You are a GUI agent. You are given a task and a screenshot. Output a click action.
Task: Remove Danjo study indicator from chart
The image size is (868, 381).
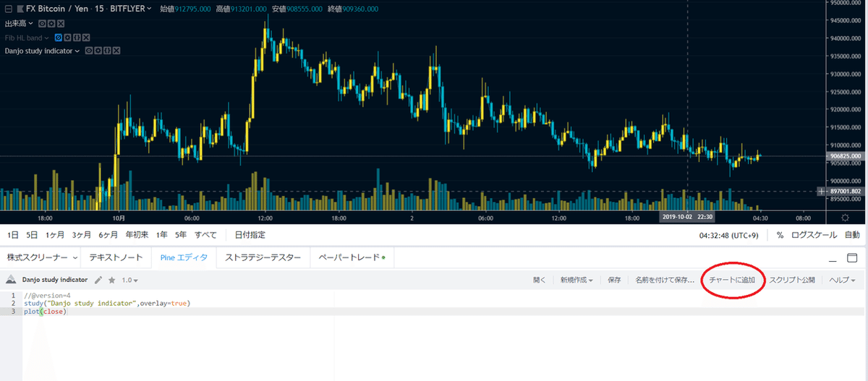pos(116,51)
